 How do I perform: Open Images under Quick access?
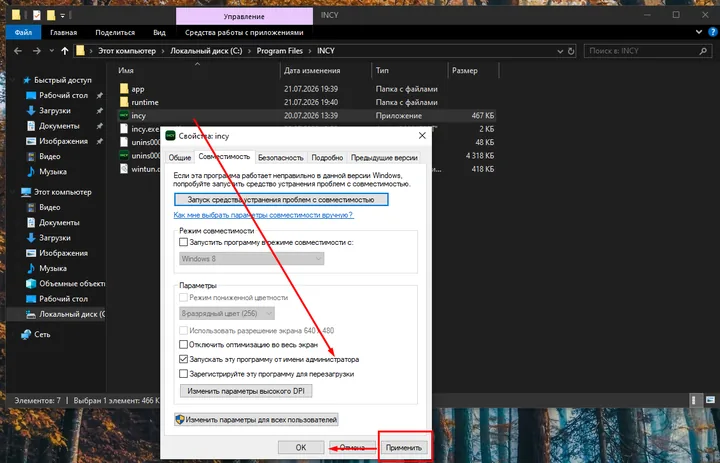tap(63, 141)
